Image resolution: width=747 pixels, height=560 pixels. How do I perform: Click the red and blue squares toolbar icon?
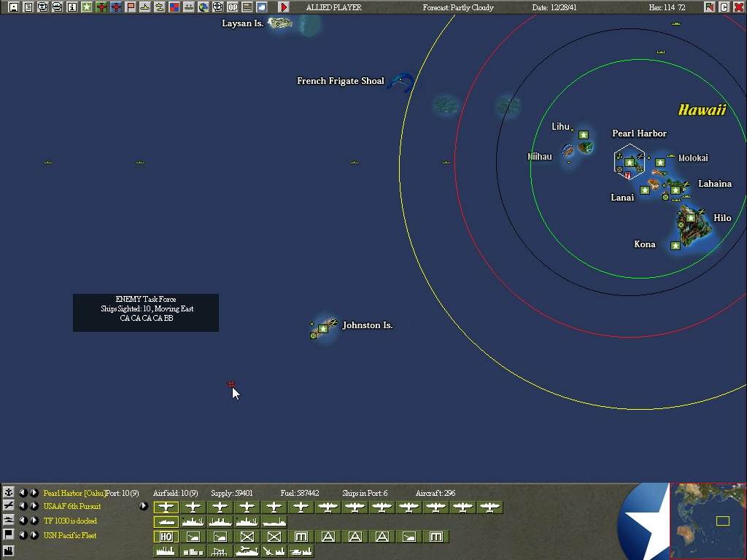(174, 7)
